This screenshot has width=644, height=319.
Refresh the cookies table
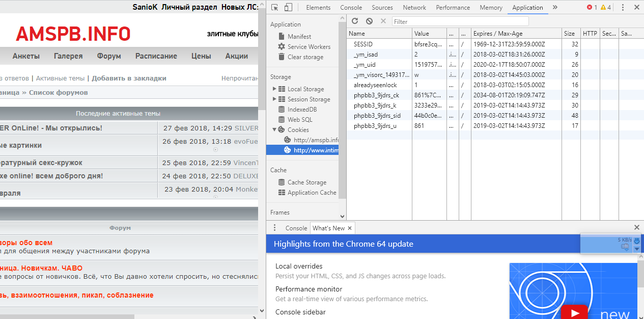[x=355, y=21]
